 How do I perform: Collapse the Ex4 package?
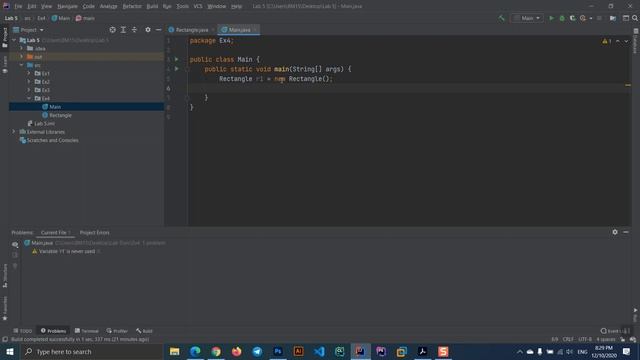tap(29, 98)
